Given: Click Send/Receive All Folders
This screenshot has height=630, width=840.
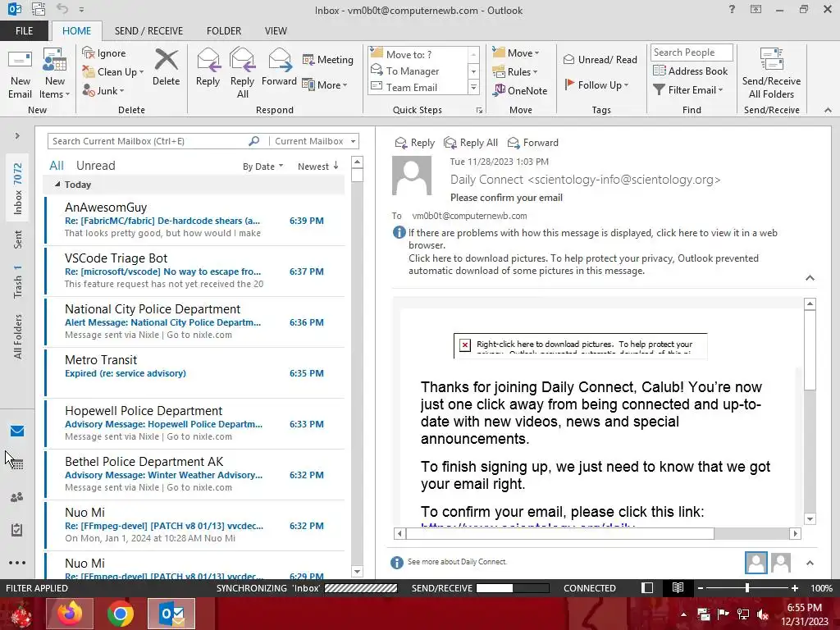Looking at the screenshot, I should point(771,74).
